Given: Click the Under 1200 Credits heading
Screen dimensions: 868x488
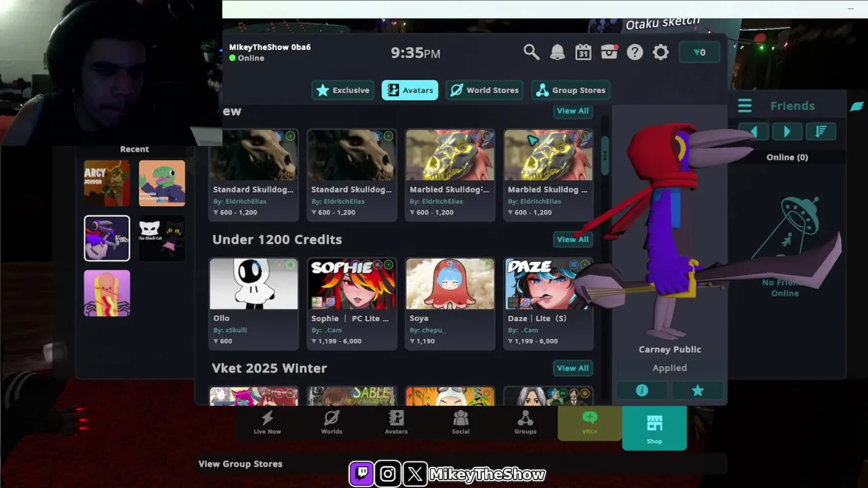Looking at the screenshot, I should [x=277, y=239].
